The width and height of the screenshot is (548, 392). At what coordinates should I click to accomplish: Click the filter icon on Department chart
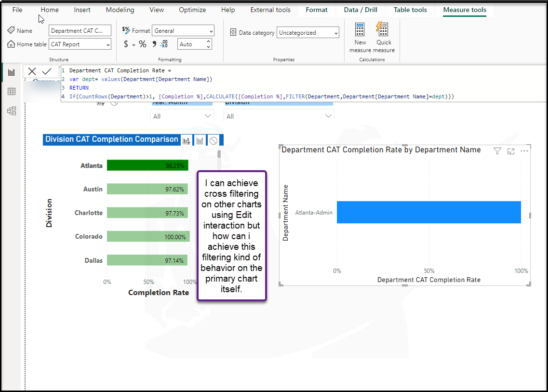[497, 151]
